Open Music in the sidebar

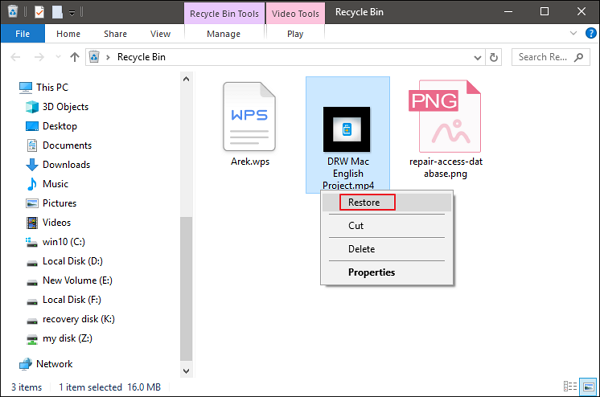point(47,184)
